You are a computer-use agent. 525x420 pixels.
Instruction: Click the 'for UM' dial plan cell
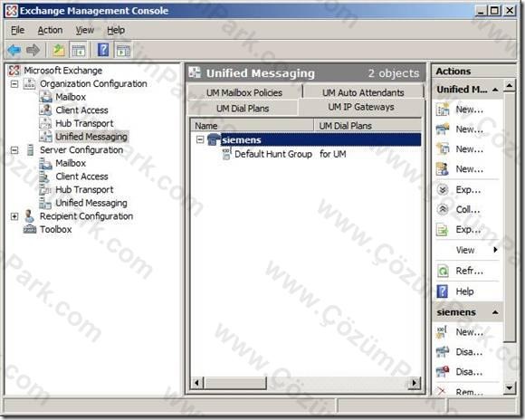333,154
